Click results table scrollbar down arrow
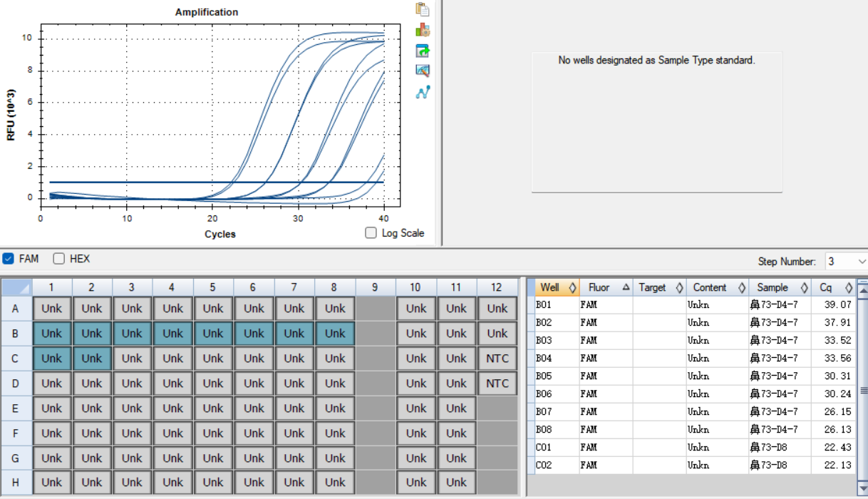 point(862,489)
